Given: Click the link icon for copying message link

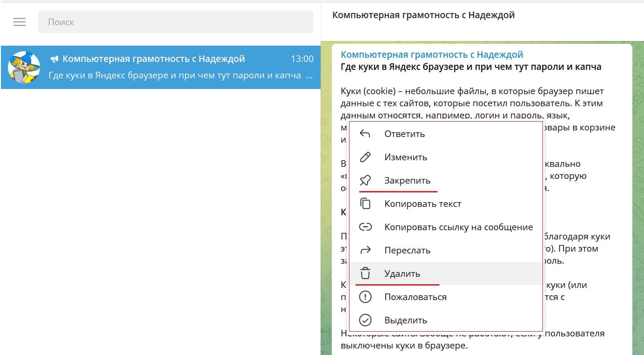Looking at the screenshot, I should [365, 227].
